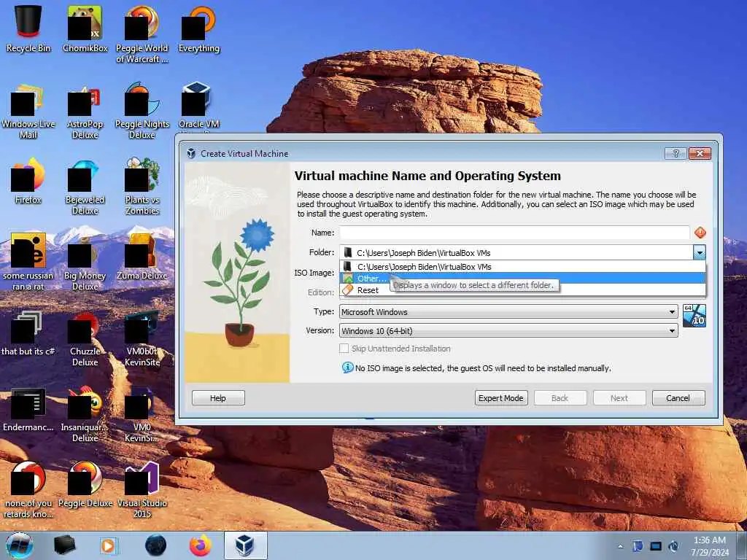The width and height of the screenshot is (747, 560).
Task: Select the Peggle Deluxe desktop icon
Action: tap(85, 485)
